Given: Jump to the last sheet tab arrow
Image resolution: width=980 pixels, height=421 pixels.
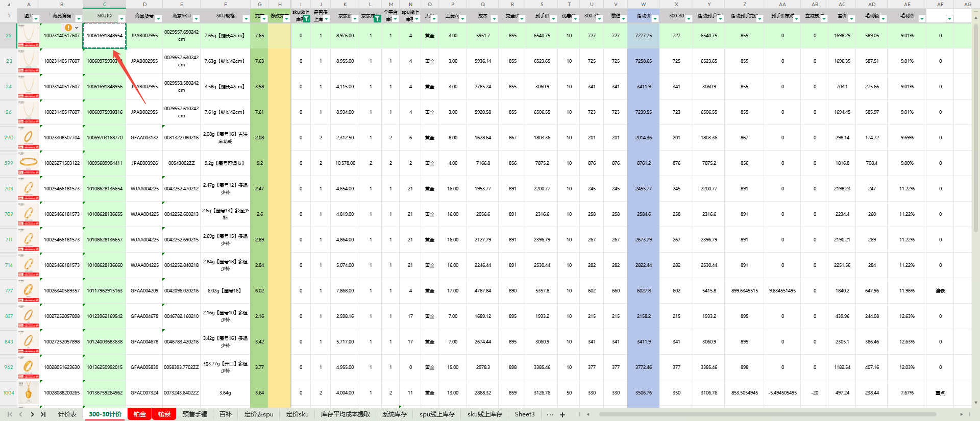Looking at the screenshot, I should [x=43, y=414].
